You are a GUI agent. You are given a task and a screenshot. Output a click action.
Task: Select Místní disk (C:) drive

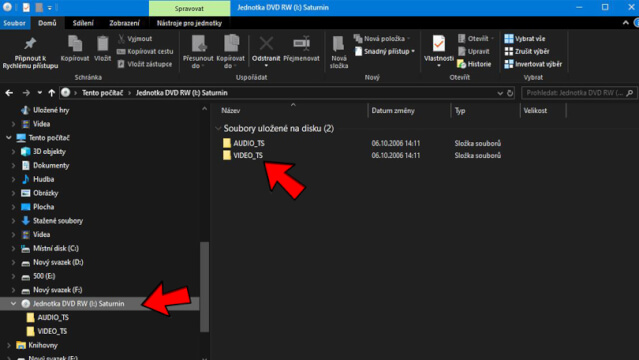[55, 248]
